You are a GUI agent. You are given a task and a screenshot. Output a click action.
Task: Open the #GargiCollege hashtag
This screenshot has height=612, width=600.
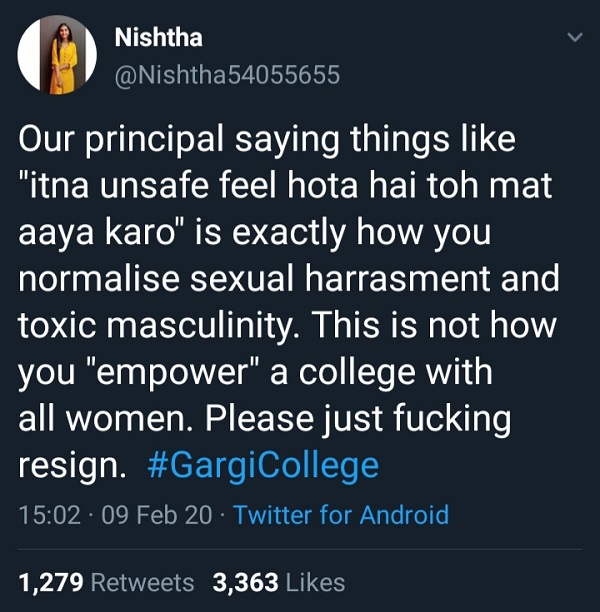tap(263, 466)
